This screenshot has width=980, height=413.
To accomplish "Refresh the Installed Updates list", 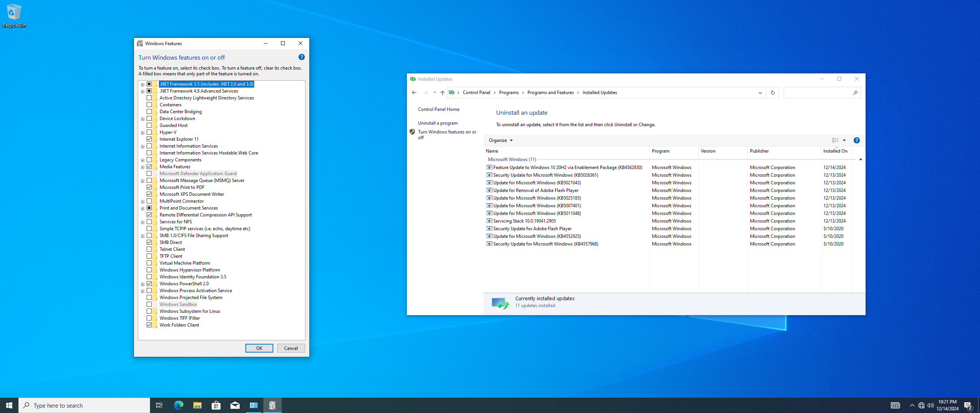I will [x=773, y=93].
